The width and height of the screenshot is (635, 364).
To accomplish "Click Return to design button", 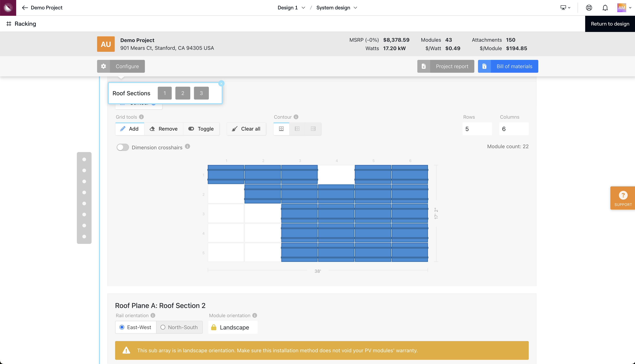I will (610, 24).
